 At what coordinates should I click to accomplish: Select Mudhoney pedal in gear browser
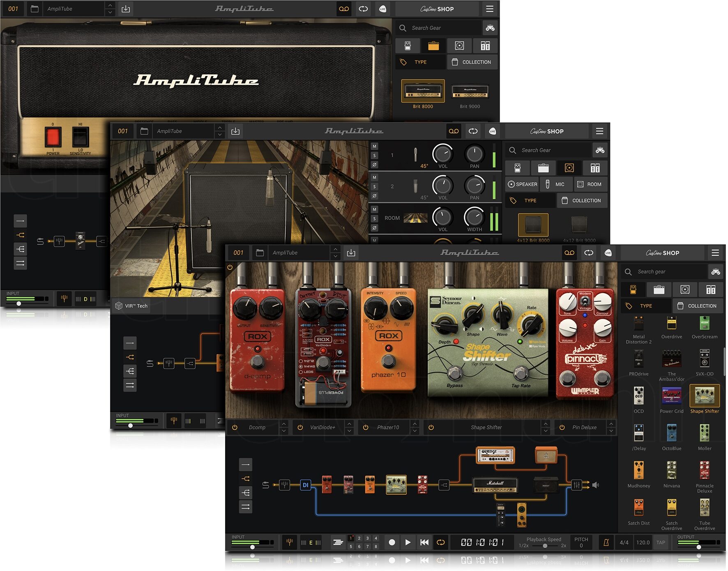coord(638,474)
